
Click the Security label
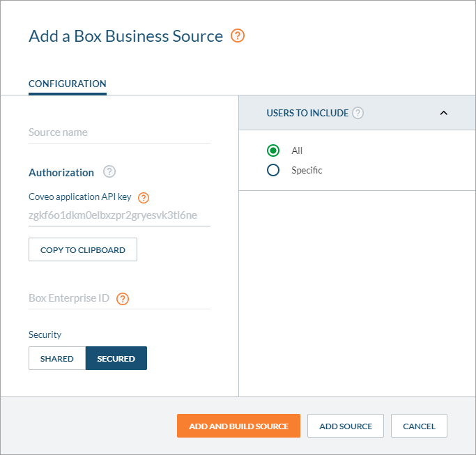click(45, 334)
